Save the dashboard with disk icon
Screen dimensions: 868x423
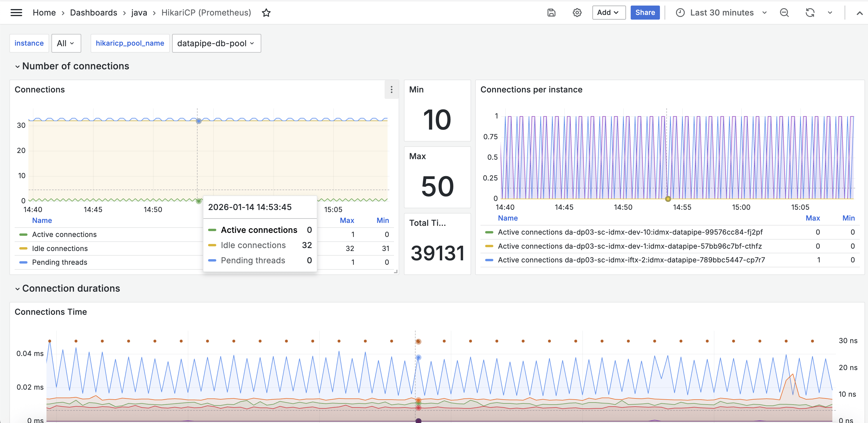[x=551, y=13]
